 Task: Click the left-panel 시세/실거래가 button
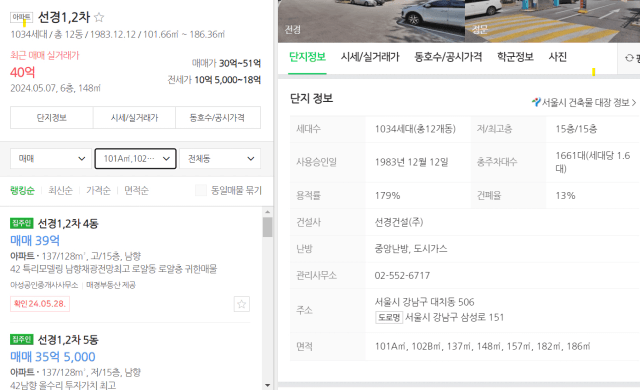coord(134,118)
